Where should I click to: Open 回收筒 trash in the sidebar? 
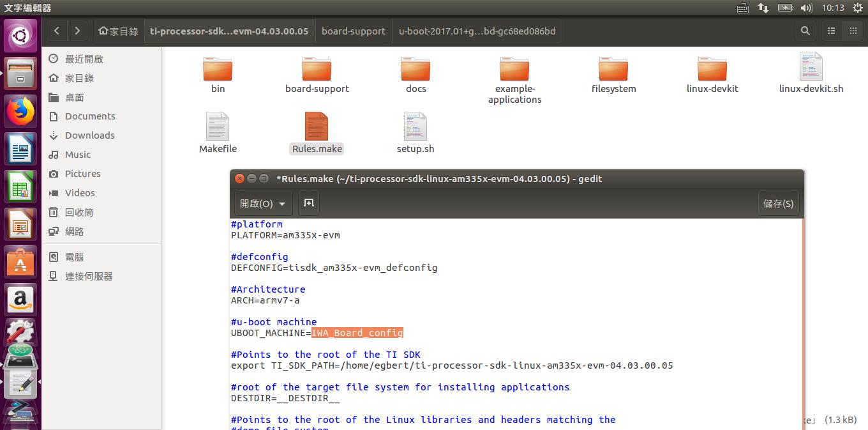(x=101, y=212)
